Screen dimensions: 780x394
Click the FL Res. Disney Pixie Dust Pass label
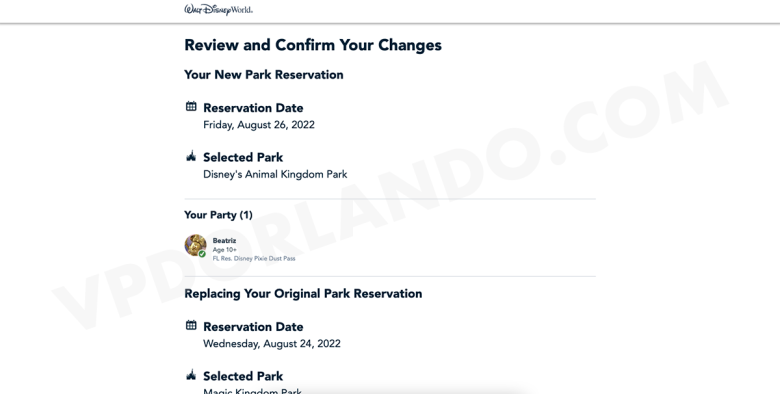pyautogui.click(x=254, y=259)
